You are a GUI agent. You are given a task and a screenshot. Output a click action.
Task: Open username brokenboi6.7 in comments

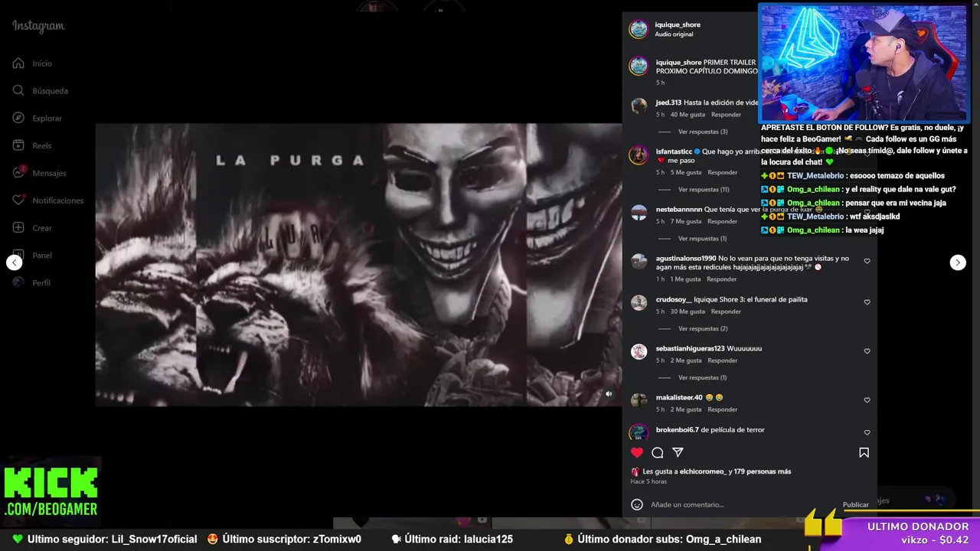click(677, 429)
